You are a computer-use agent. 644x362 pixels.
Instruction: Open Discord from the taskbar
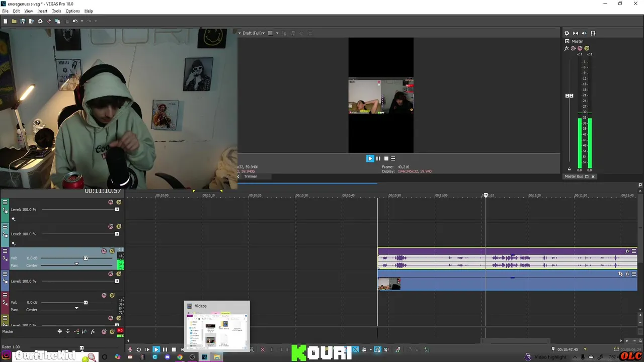(x=168, y=357)
